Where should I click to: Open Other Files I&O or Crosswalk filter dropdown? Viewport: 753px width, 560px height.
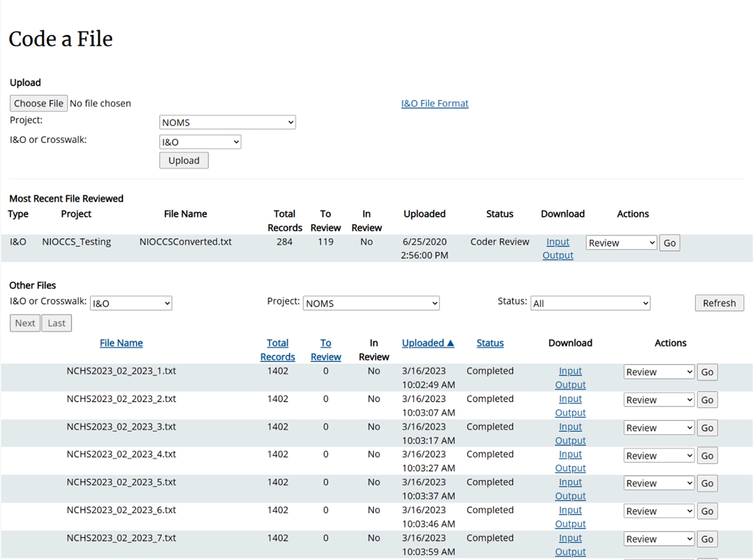[x=131, y=303]
